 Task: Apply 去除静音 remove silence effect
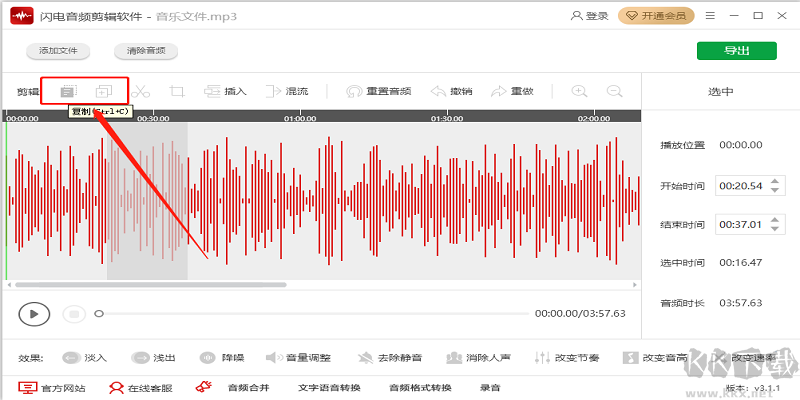pos(390,358)
